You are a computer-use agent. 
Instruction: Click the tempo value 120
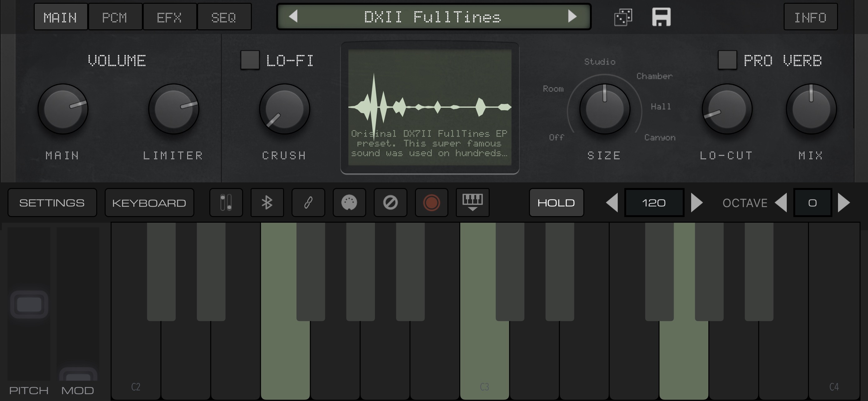click(x=654, y=203)
